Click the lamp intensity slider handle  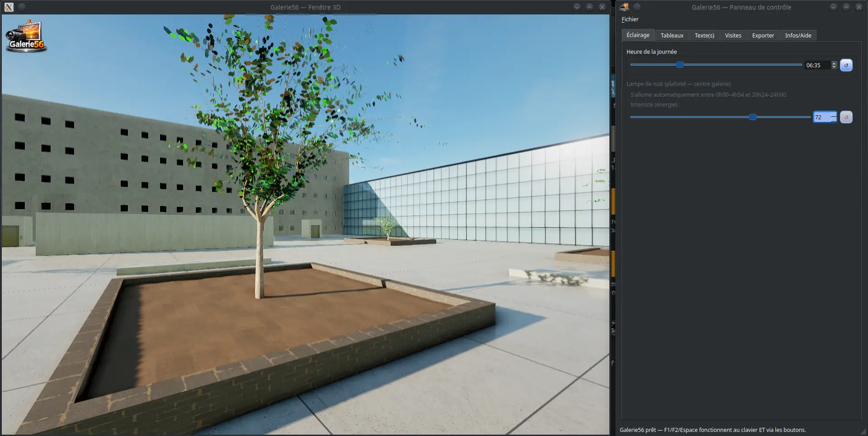click(753, 117)
